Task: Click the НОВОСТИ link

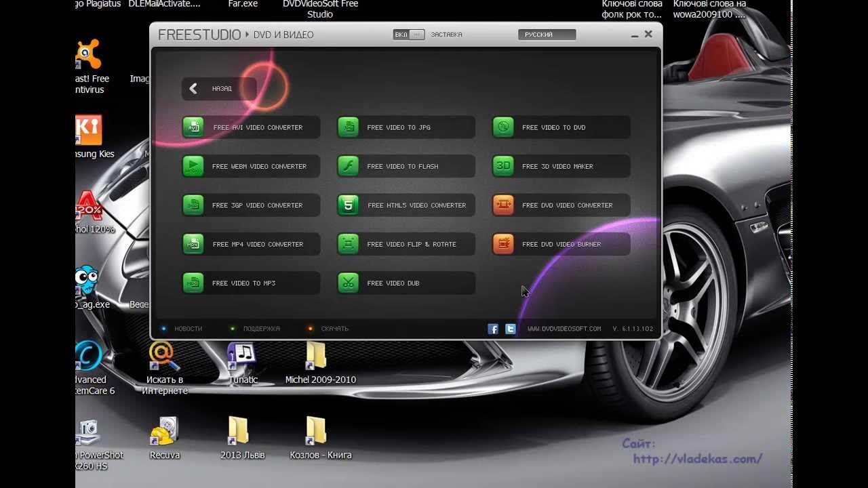Action: (x=188, y=329)
